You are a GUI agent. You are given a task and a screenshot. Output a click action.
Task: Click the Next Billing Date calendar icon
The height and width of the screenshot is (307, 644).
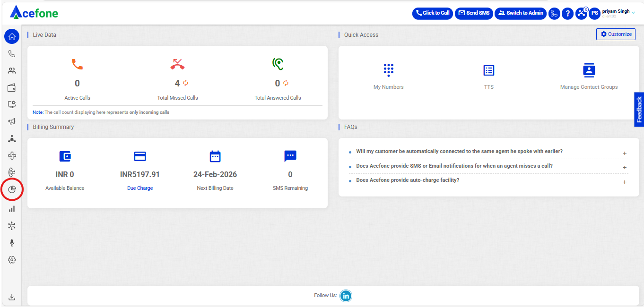click(215, 156)
